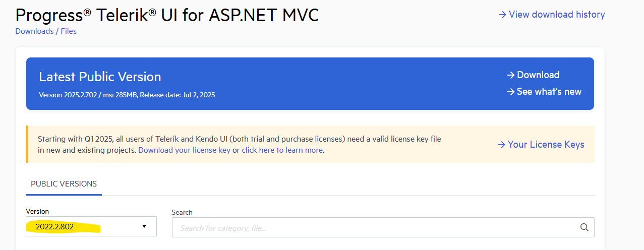Click the Version dropdown's black triangle arrow
Viewport: 644px width, 250px height.
pos(144,227)
